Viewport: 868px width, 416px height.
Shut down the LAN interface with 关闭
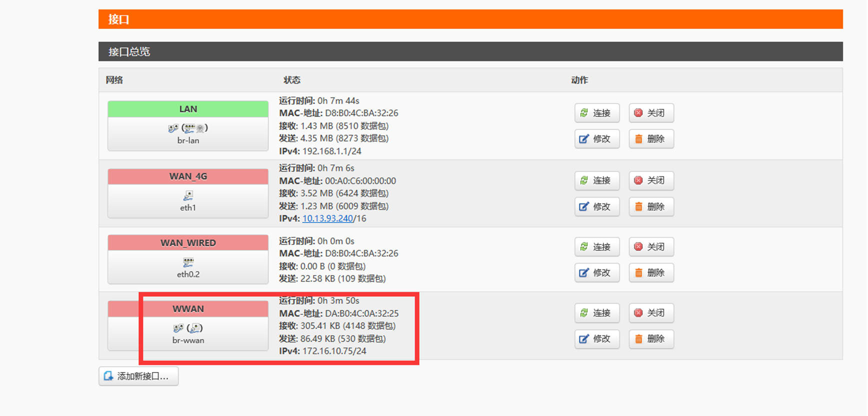(650, 113)
